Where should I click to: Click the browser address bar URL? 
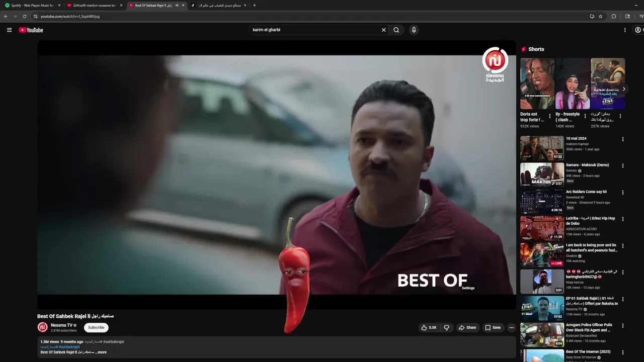[x=70, y=16]
